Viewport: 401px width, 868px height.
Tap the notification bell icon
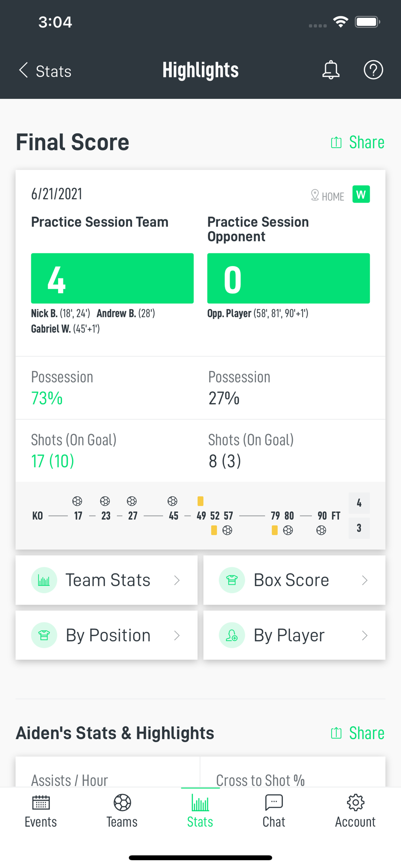(331, 70)
